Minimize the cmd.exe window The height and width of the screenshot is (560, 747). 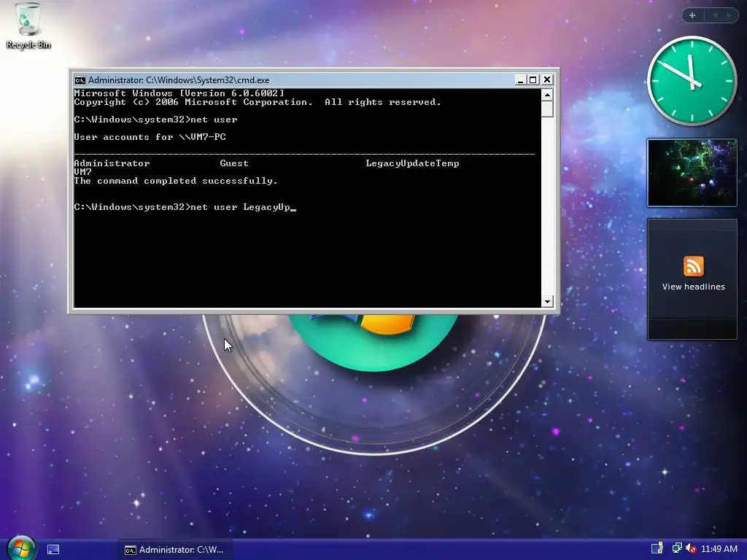coord(520,80)
